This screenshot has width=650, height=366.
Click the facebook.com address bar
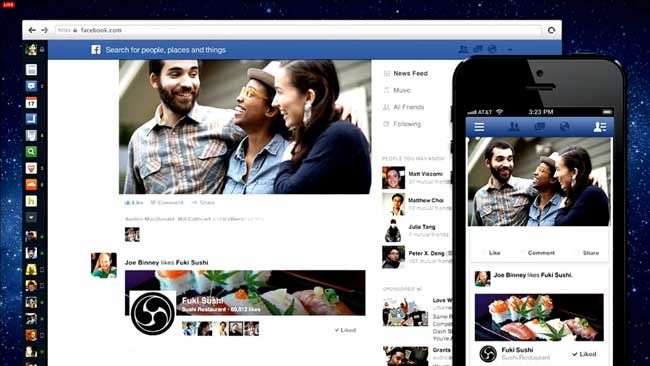coord(298,30)
